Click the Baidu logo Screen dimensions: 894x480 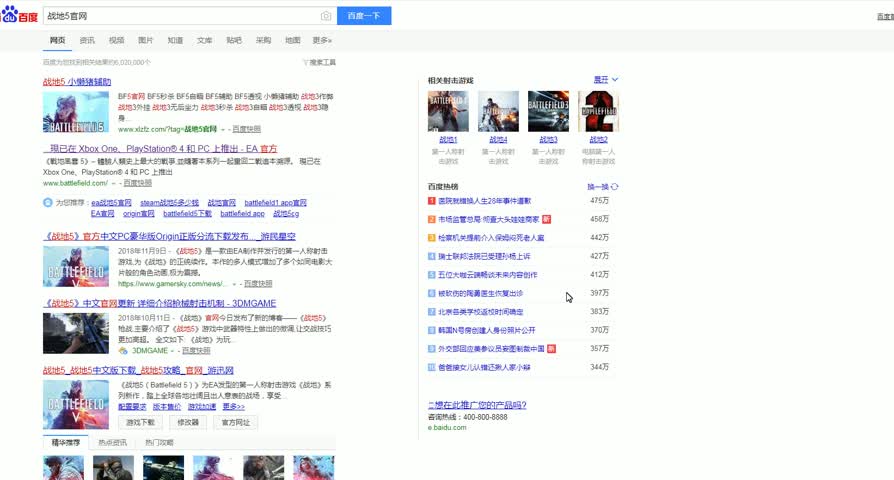click(x=20, y=16)
